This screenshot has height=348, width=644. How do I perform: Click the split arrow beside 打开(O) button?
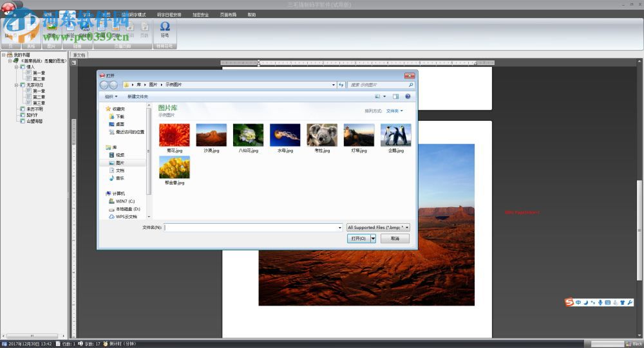tap(373, 239)
